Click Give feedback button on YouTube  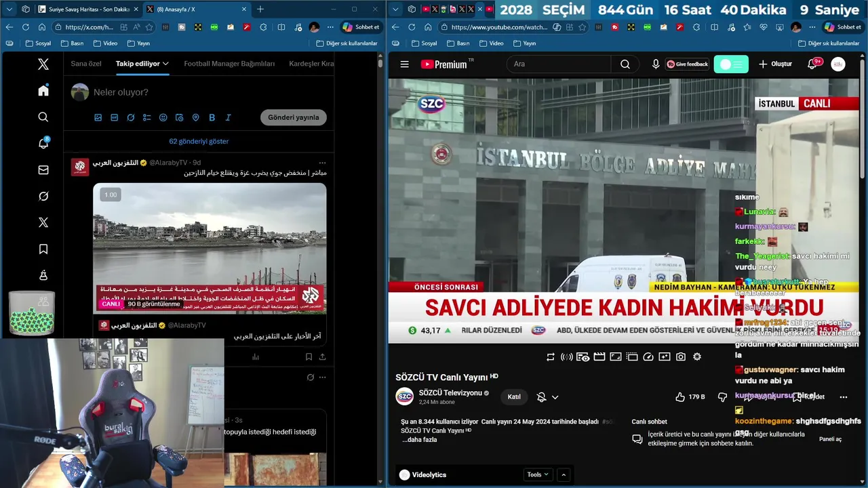(x=687, y=64)
